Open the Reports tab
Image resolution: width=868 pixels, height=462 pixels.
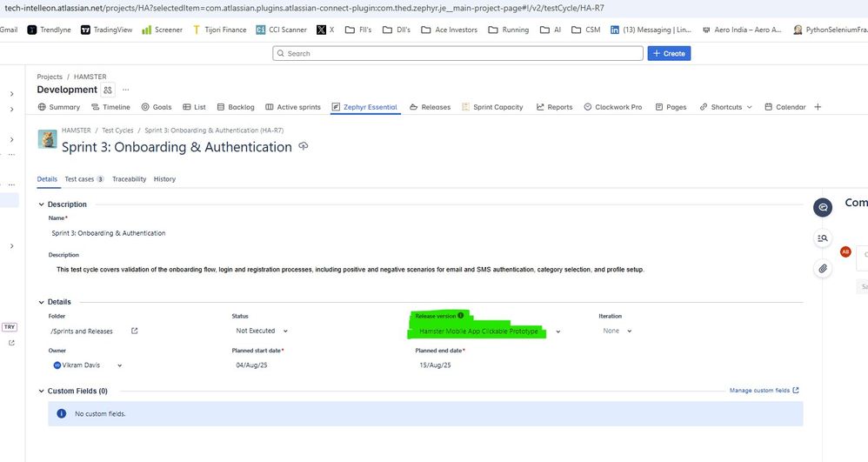click(x=554, y=107)
